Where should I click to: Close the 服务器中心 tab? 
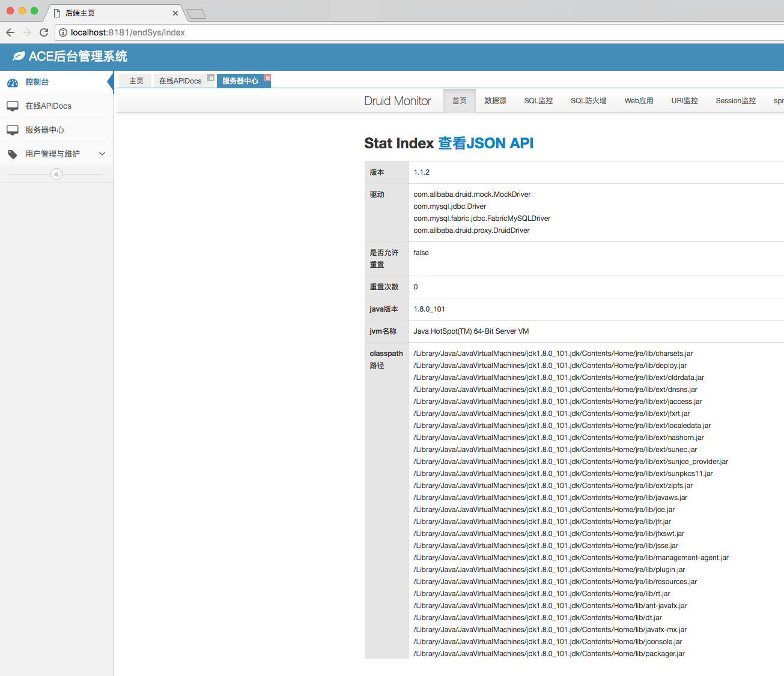(x=268, y=77)
